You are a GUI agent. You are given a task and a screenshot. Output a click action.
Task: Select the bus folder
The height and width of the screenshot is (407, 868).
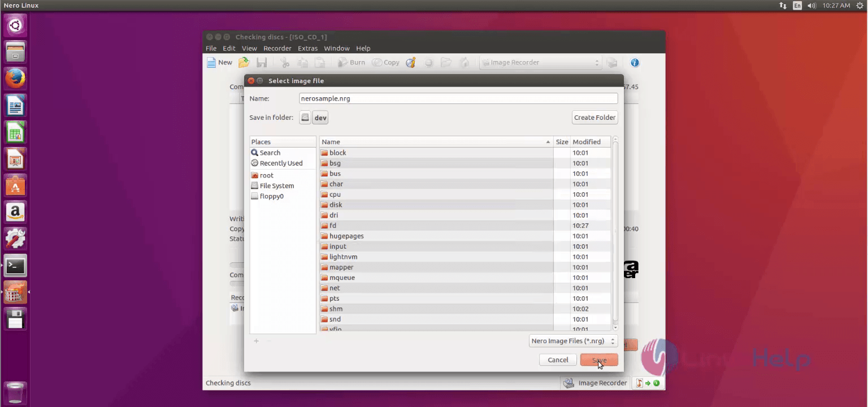(465, 174)
